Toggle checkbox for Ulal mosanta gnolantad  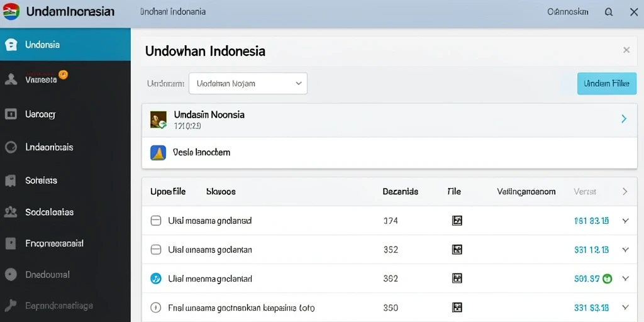click(156, 221)
